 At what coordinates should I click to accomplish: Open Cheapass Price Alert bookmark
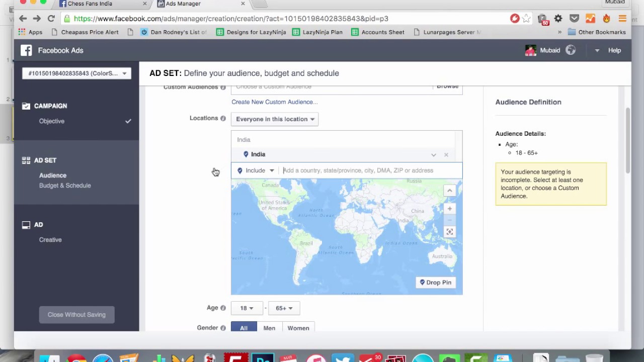(x=86, y=32)
